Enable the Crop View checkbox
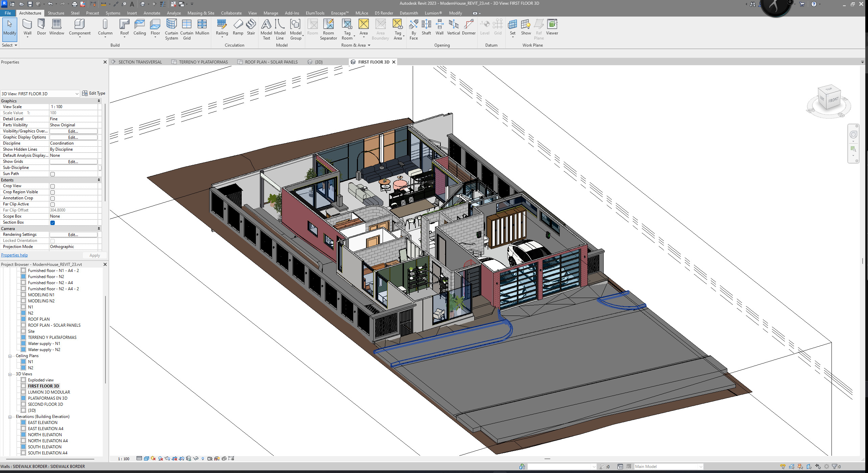This screenshot has height=473, width=868. click(x=52, y=186)
